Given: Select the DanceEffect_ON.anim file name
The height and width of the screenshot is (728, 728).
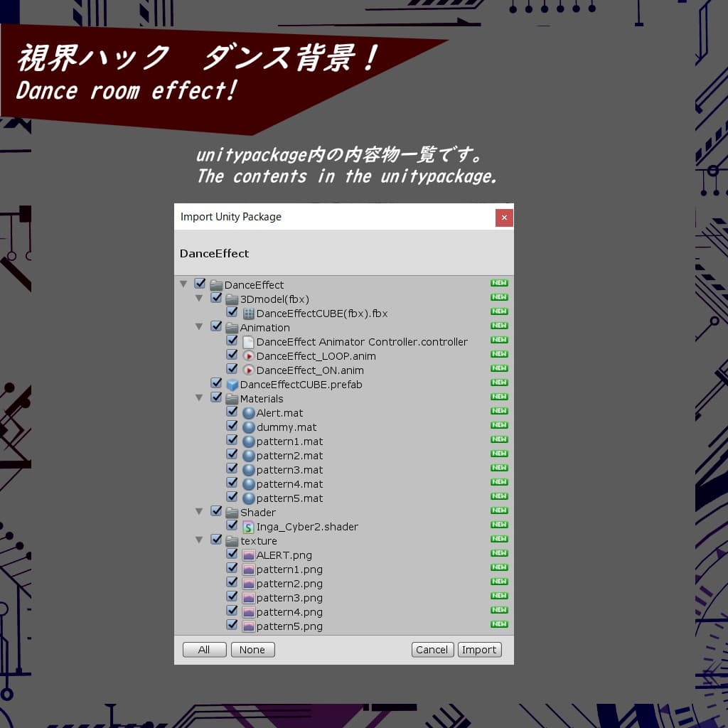Looking at the screenshot, I should pyautogui.click(x=310, y=370).
